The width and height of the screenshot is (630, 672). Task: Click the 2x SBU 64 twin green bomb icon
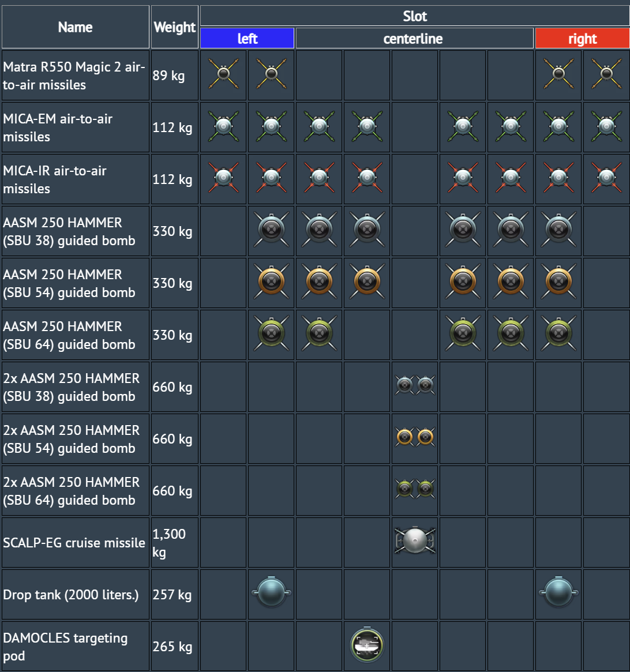[x=415, y=489]
